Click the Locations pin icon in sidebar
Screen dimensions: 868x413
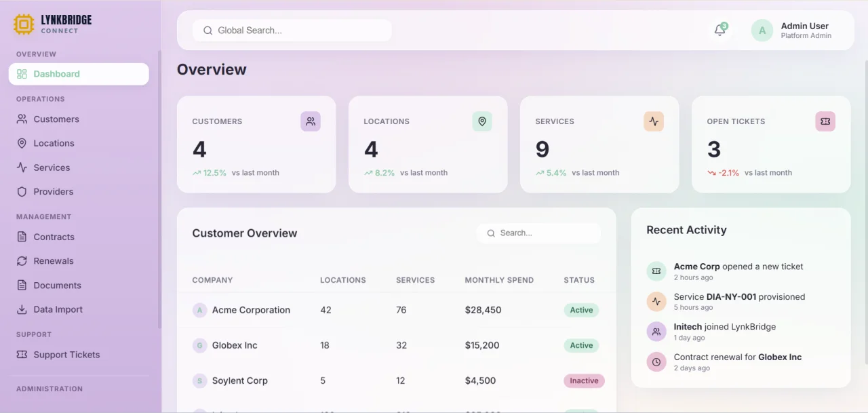(x=22, y=143)
